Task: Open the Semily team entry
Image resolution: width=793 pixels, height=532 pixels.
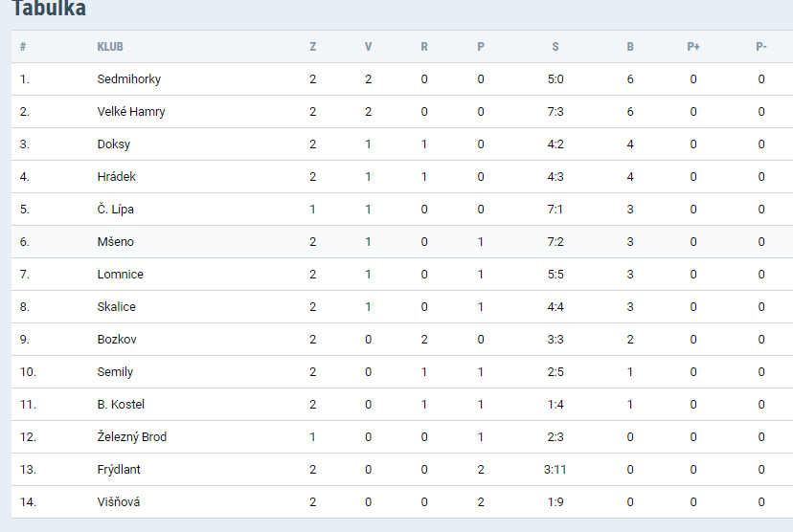Action: coord(115,372)
